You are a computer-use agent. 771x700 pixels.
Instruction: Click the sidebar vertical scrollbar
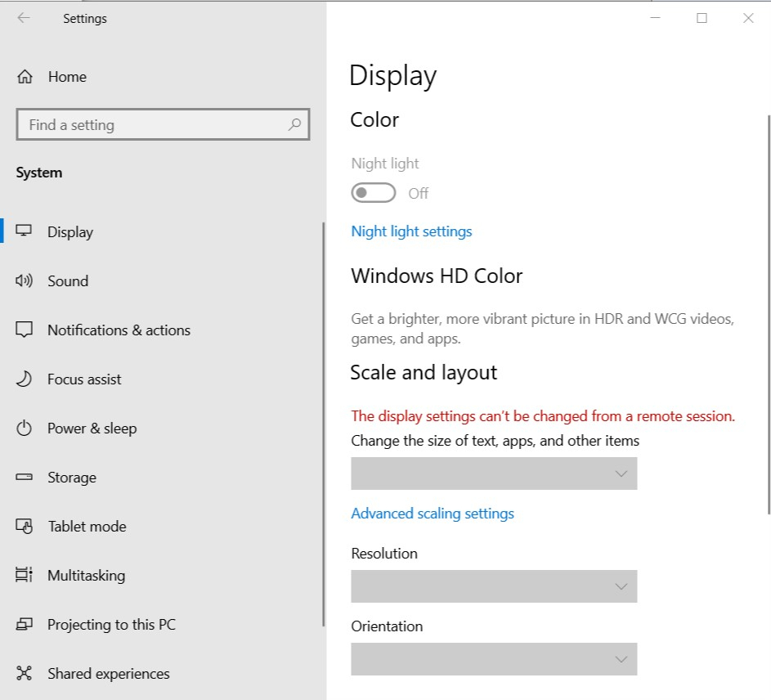click(324, 424)
